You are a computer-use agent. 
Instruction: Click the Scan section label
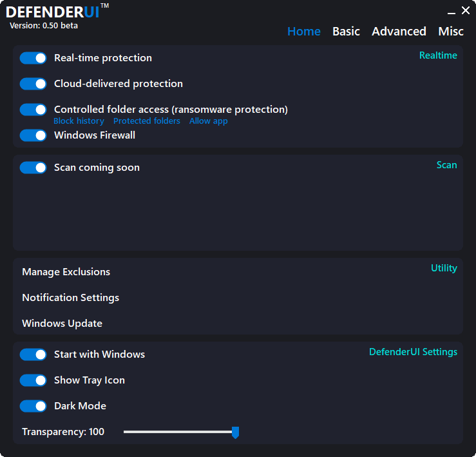point(446,165)
